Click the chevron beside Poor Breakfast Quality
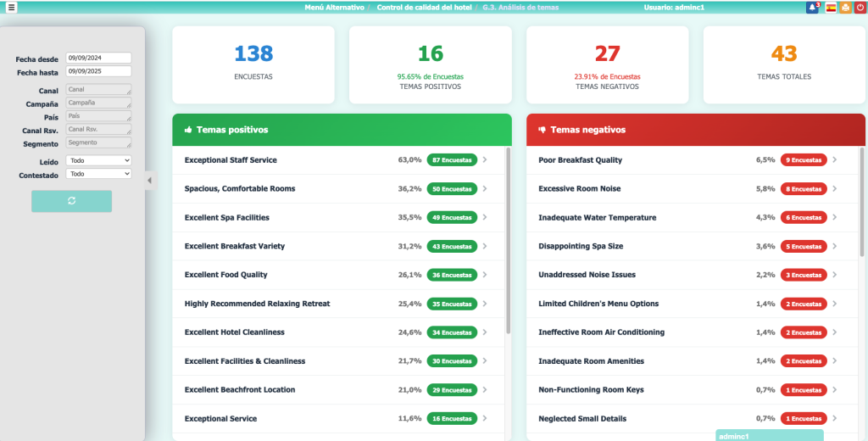Image resolution: width=868 pixels, height=441 pixels. (x=834, y=159)
